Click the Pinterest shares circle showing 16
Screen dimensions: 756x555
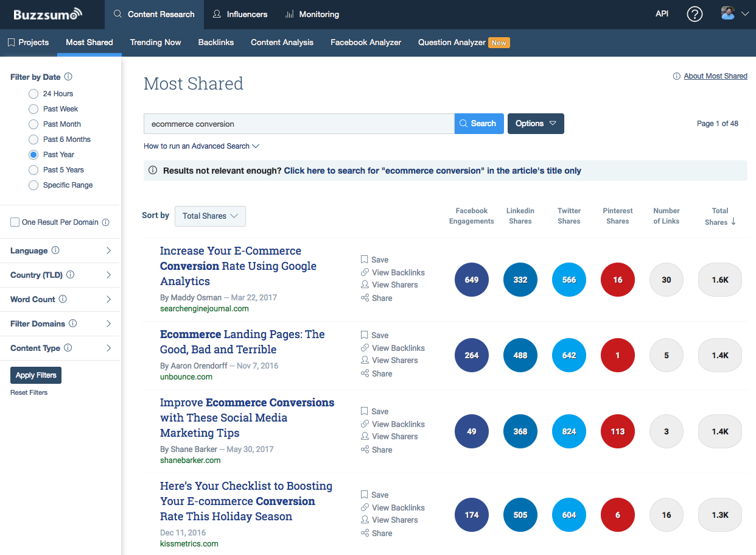point(618,280)
